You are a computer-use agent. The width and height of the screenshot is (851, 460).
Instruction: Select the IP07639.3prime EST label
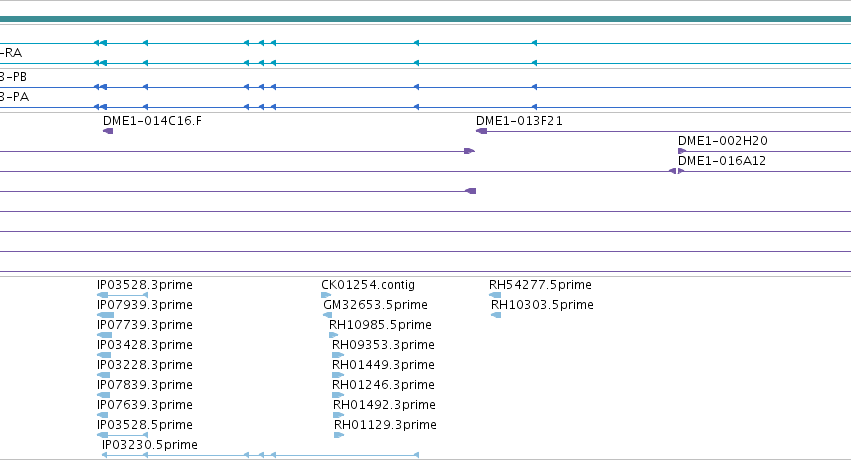click(145, 405)
